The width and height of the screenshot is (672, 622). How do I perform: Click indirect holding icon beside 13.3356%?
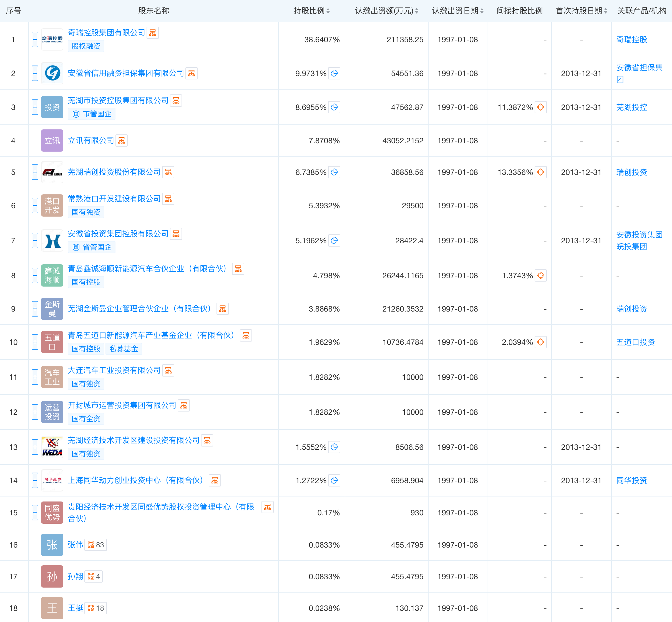point(540,172)
